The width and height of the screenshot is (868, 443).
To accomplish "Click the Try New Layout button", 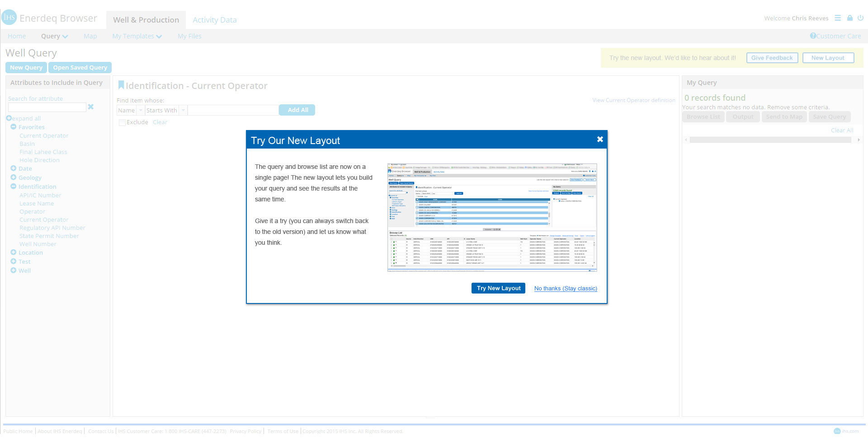I will tap(498, 288).
